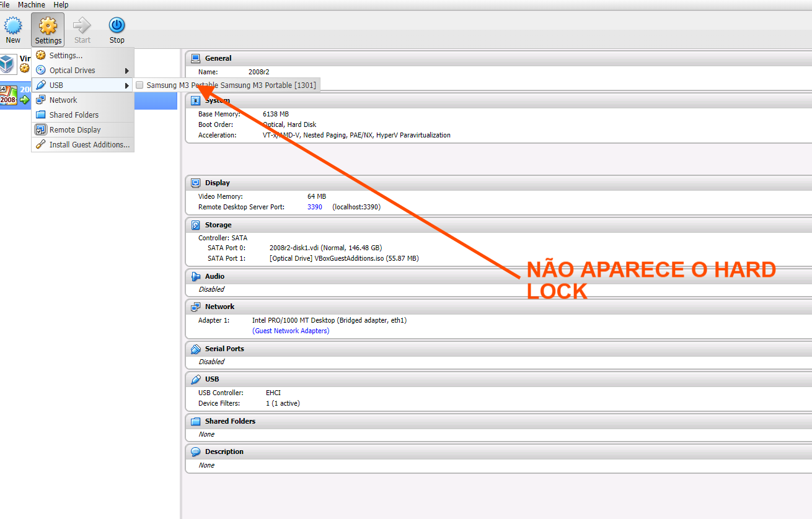Viewport: 812px width, 519px height.
Task: Click the "VBoxGuestAdditions.iso (55.87 MB)" entry
Action: click(344, 258)
